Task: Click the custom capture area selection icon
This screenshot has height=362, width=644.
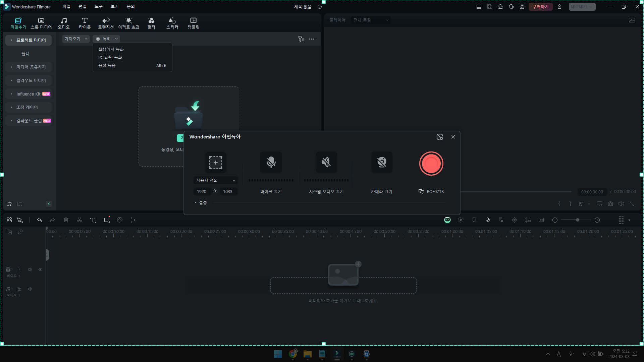Action: (x=215, y=163)
